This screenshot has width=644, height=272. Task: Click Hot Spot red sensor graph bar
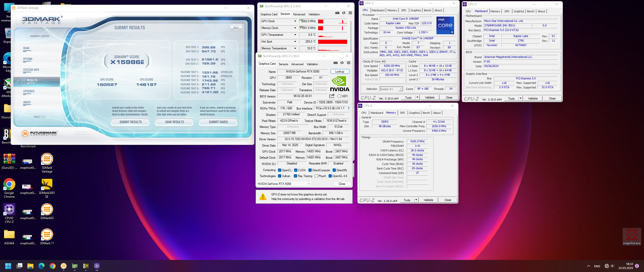332,42
